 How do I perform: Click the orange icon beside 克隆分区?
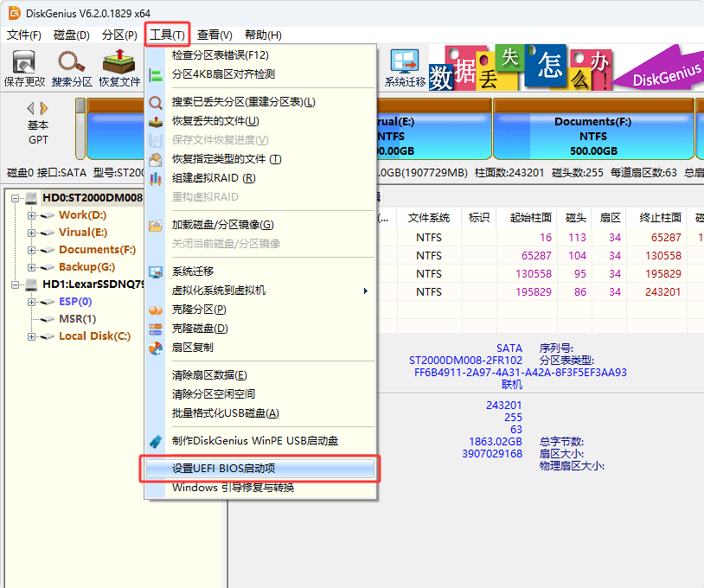156,310
